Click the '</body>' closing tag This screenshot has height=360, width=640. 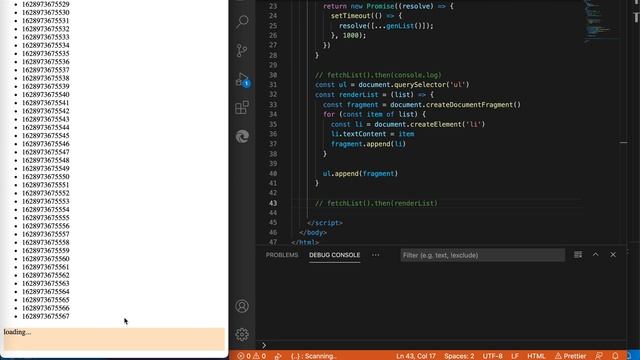(x=313, y=233)
